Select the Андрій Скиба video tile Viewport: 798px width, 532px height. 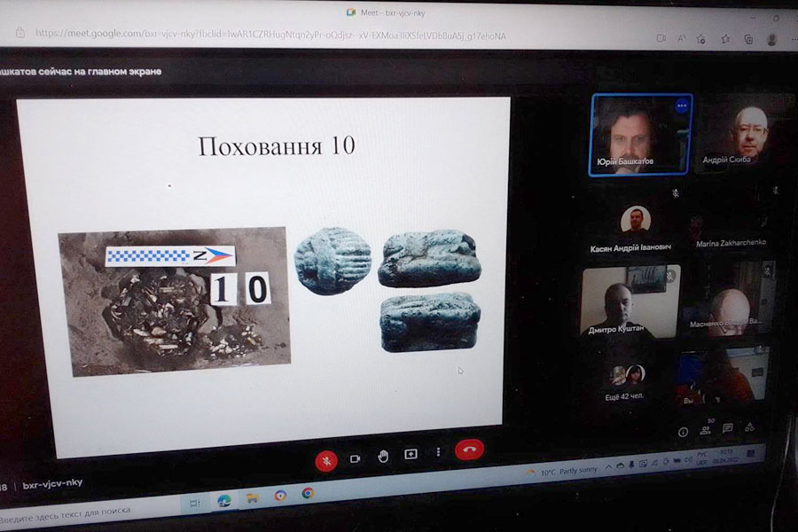click(x=743, y=133)
